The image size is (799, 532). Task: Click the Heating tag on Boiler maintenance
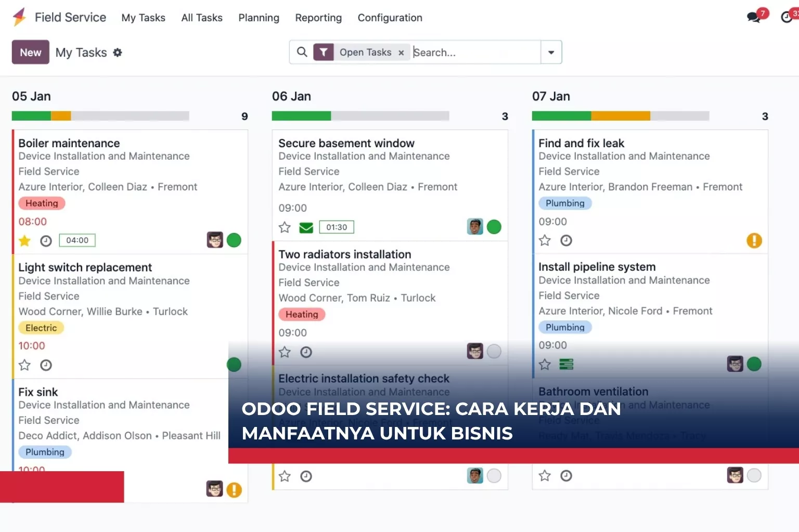point(42,203)
